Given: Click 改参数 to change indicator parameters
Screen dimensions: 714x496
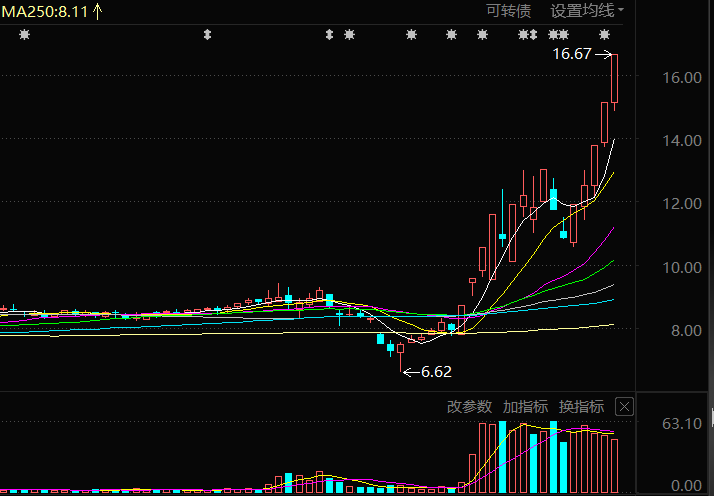Looking at the screenshot, I should 469,406.
